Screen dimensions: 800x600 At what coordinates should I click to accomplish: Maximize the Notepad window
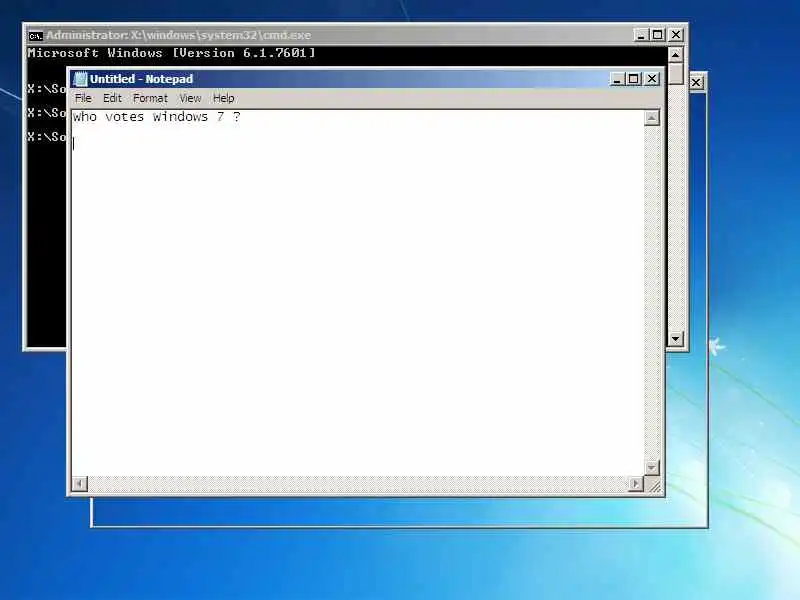tap(634, 79)
